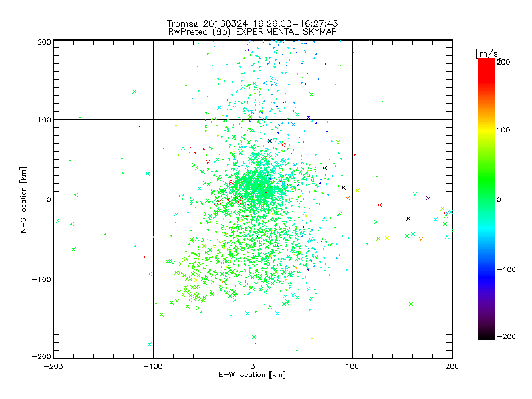Click the y-axis tick label '100'
532x399 pixels.
click(44, 120)
